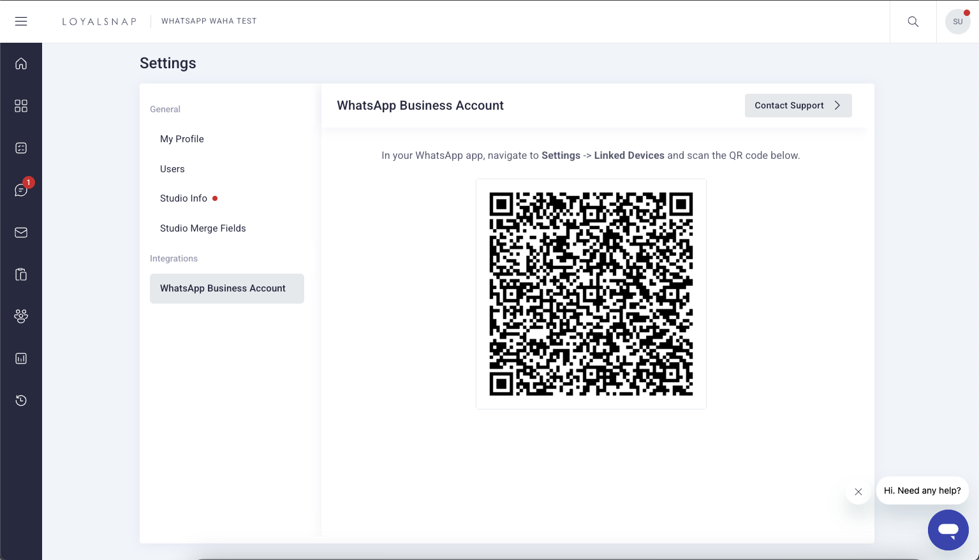Viewport: 979px width, 560px height.
Task: Open the help chat launcher
Action: click(948, 530)
